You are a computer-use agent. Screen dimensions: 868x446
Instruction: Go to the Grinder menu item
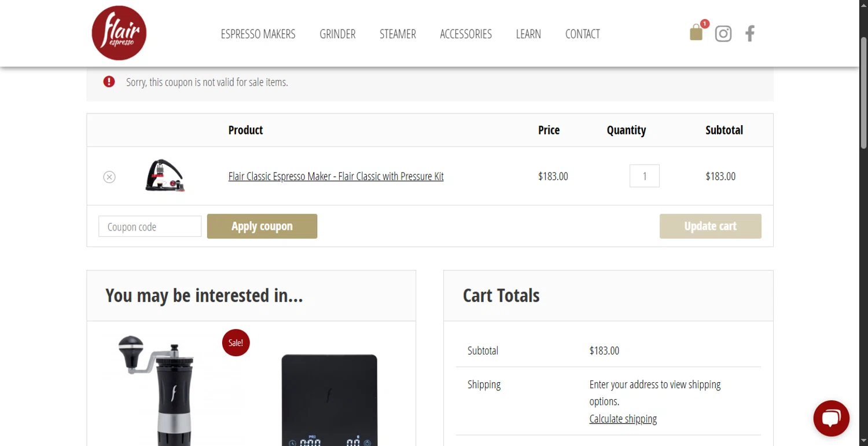[x=337, y=34]
